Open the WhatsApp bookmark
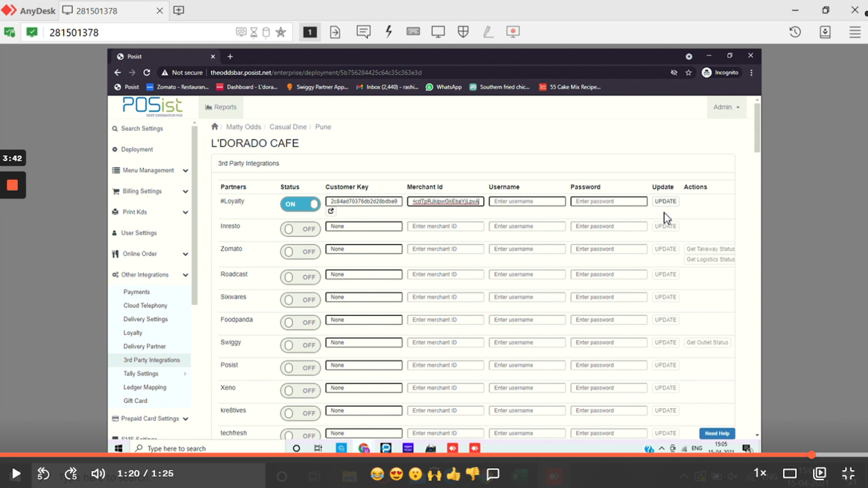Viewport: 868px width, 488px height. [x=444, y=87]
